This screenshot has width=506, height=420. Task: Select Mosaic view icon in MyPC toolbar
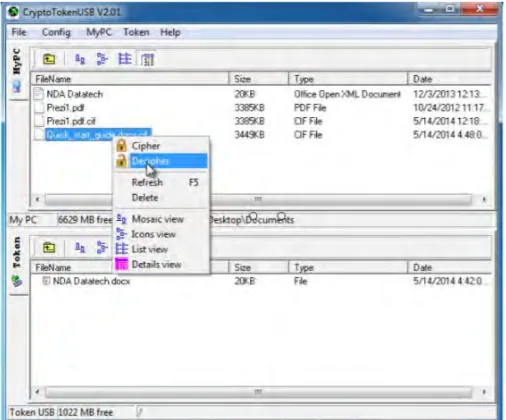tap(80, 59)
